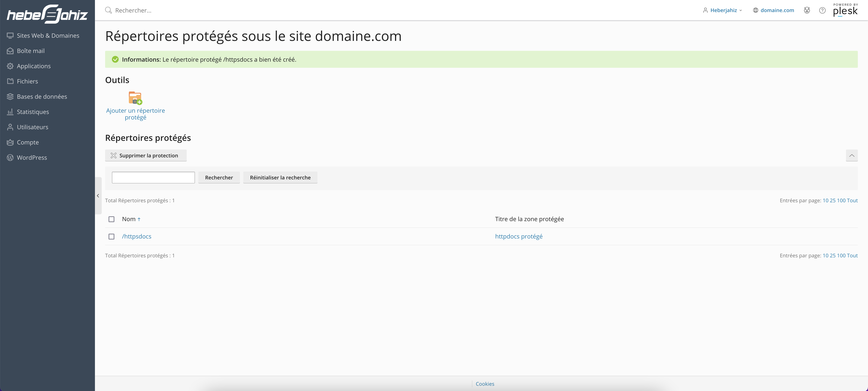Show 100 entries per page, top pager
Screen dimensions: 868x391
(841, 200)
